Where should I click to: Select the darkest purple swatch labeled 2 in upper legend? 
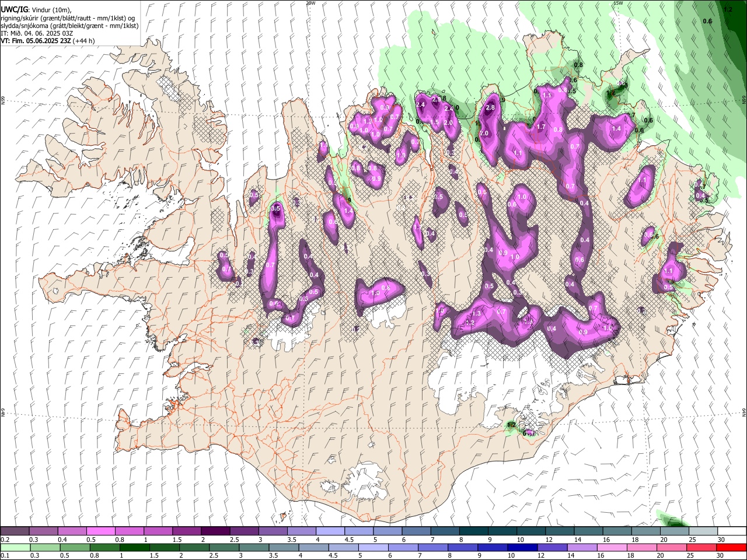pyautogui.click(x=215, y=531)
